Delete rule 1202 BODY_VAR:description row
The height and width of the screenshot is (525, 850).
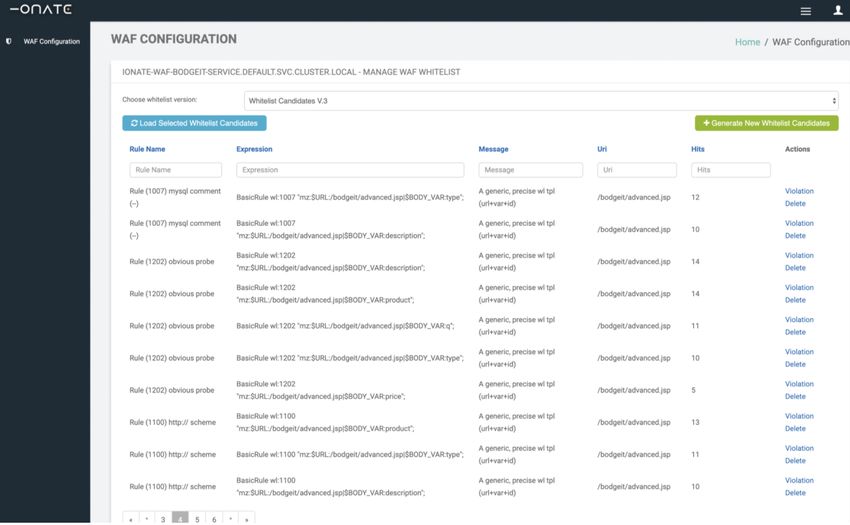pos(795,267)
